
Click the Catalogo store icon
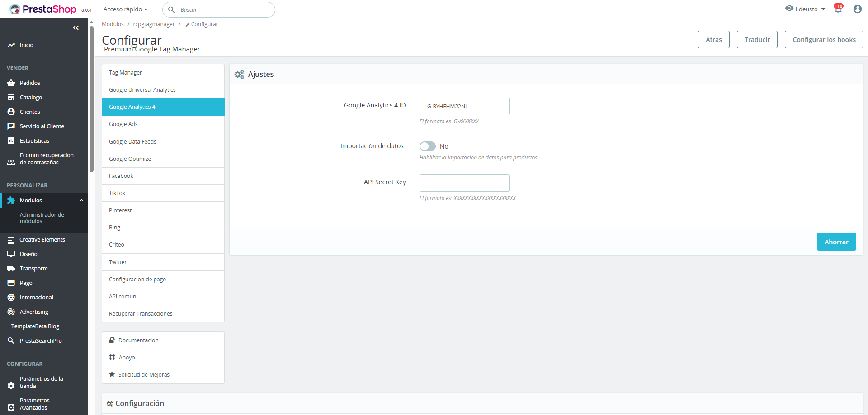[11, 98]
